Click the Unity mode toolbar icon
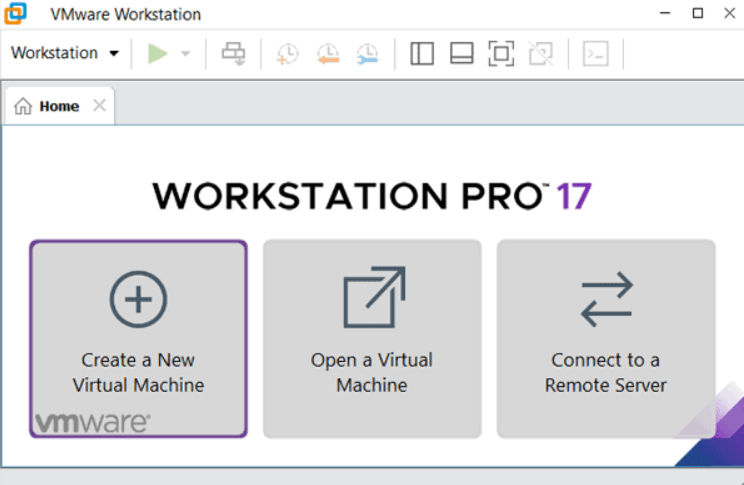Viewport: 744px width, 485px height. 541,53
